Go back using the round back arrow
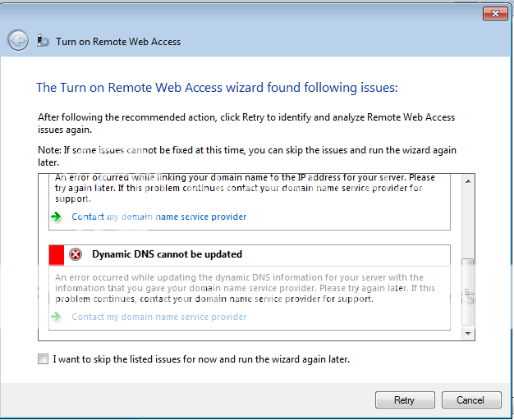The image size is (514, 420). point(18,41)
